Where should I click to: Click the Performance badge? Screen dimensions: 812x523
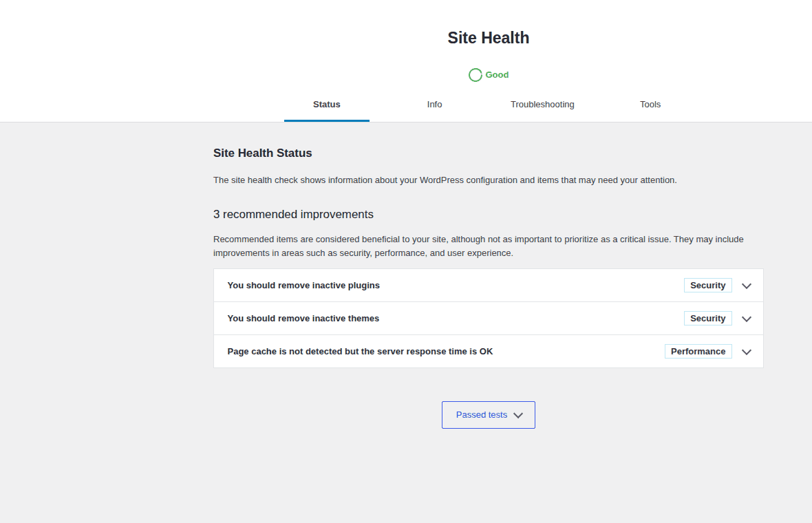(698, 352)
